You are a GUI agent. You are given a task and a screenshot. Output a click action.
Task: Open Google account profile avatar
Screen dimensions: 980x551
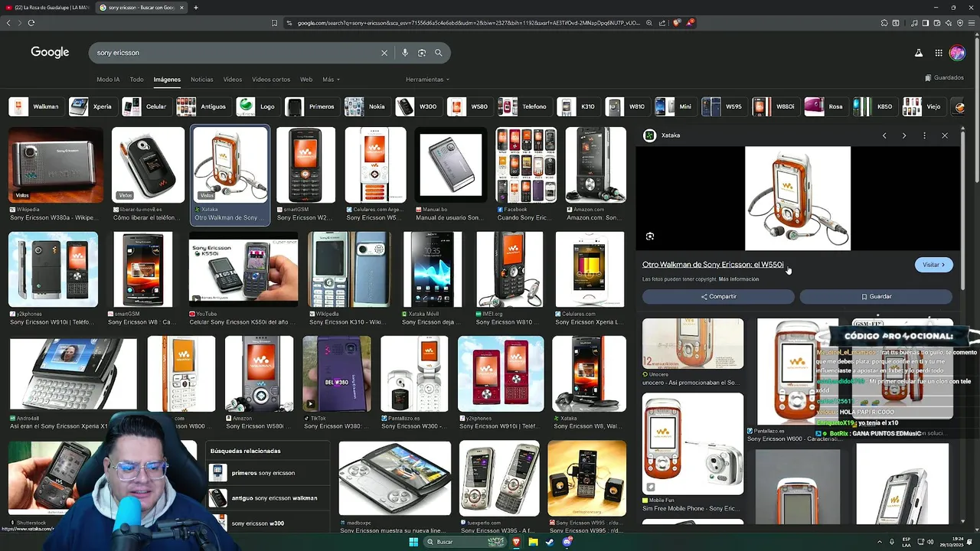pos(957,53)
